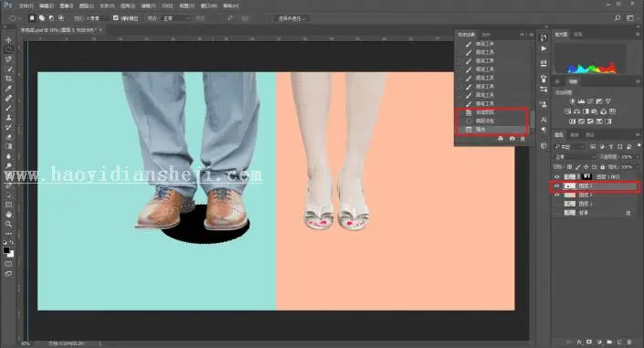The width and height of the screenshot is (644, 348).
Task: Select the New Layer history step
Action: pyautogui.click(x=491, y=112)
